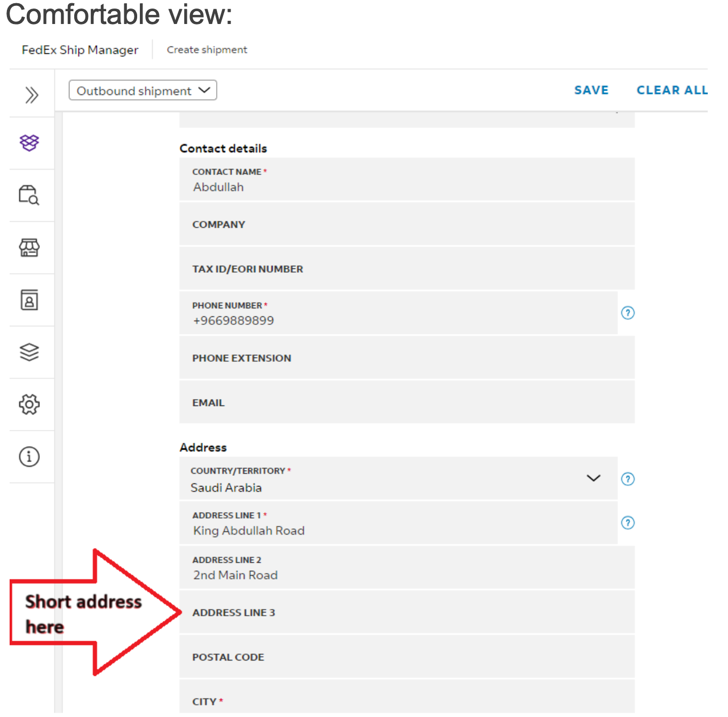Image resolution: width=728 pixels, height=717 pixels.
Task: Click into the Postal Code field
Action: (407, 657)
